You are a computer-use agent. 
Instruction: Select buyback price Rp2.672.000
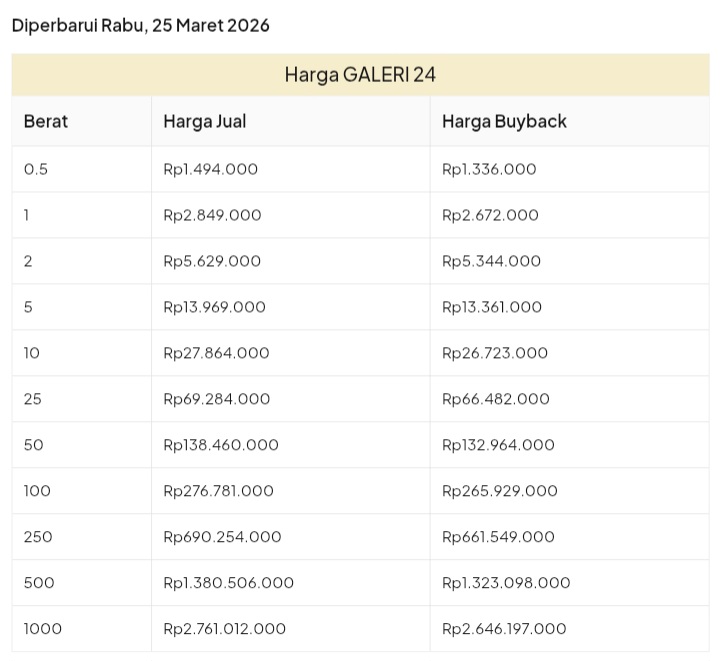490,215
